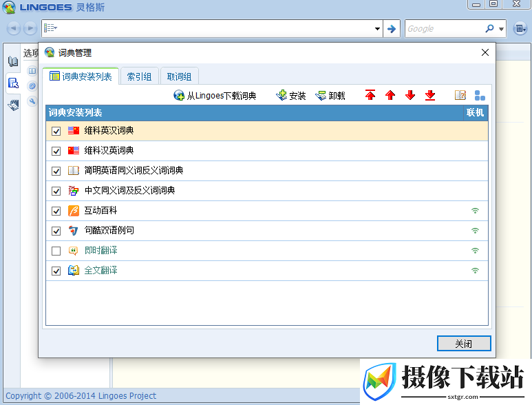Open the appendix tool icon in left sidebar
This screenshot has width=532, height=405.
pos(13,105)
